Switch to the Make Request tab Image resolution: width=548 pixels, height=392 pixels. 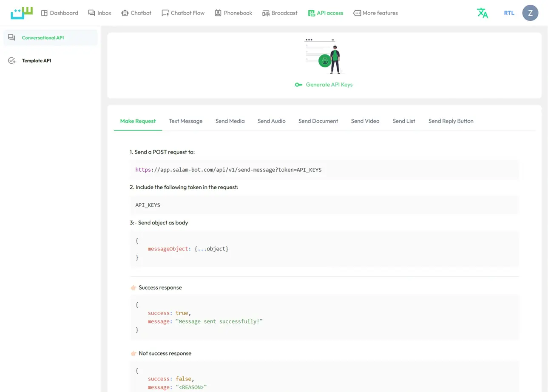point(138,121)
